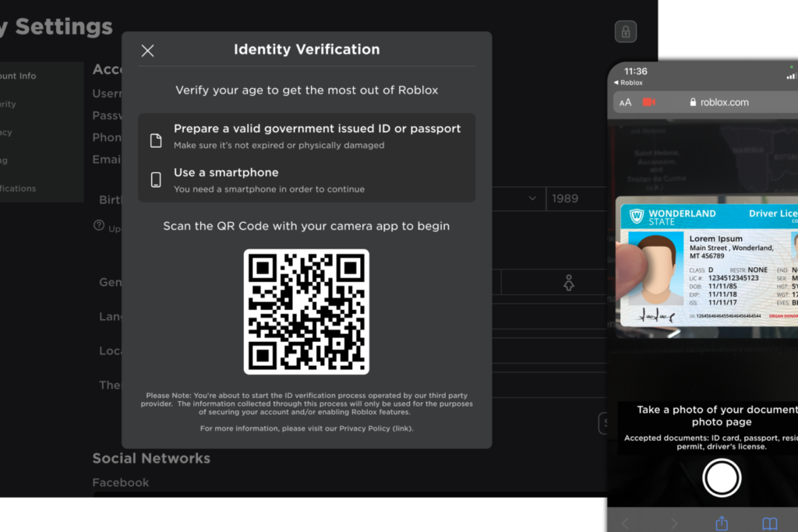Open the birthday dropdown chevron
Viewport: 798px width, 532px height.
coord(531,199)
